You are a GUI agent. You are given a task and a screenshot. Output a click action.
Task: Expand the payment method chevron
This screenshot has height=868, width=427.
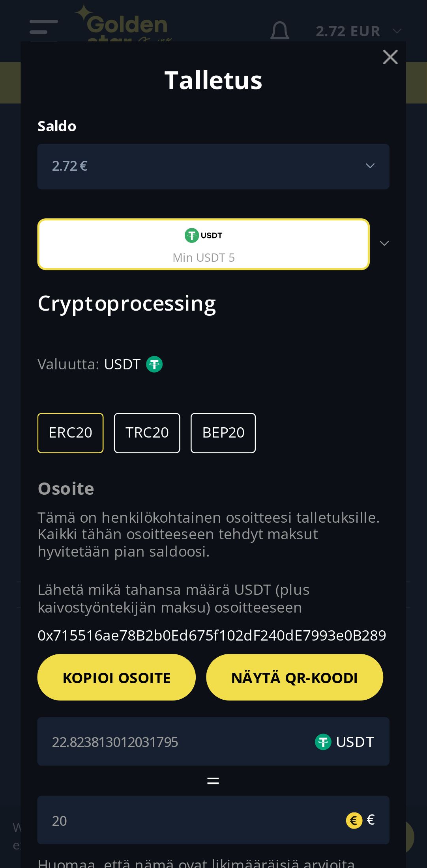click(384, 244)
